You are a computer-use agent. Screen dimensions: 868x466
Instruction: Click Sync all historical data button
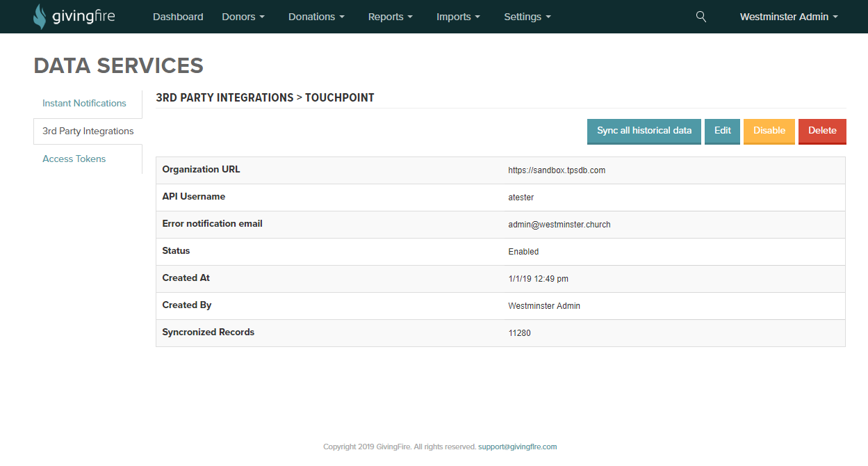[x=644, y=131]
